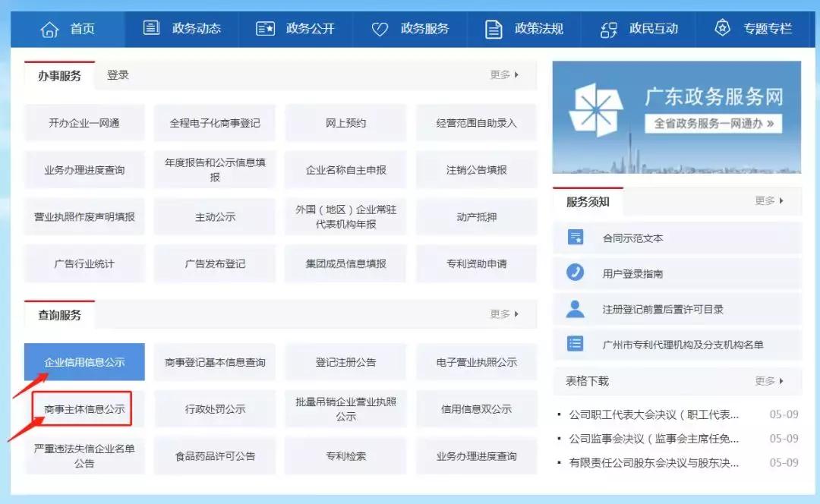
Task: Switch to the 登录 tab
Action: (x=118, y=75)
